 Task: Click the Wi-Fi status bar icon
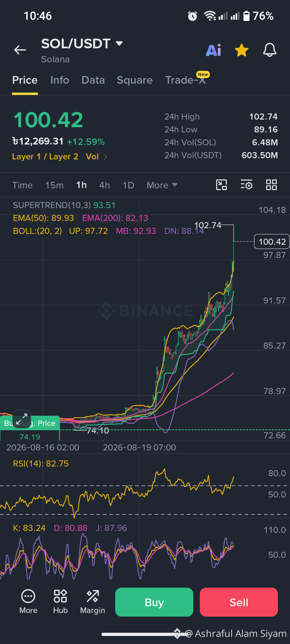pyautogui.click(x=209, y=16)
